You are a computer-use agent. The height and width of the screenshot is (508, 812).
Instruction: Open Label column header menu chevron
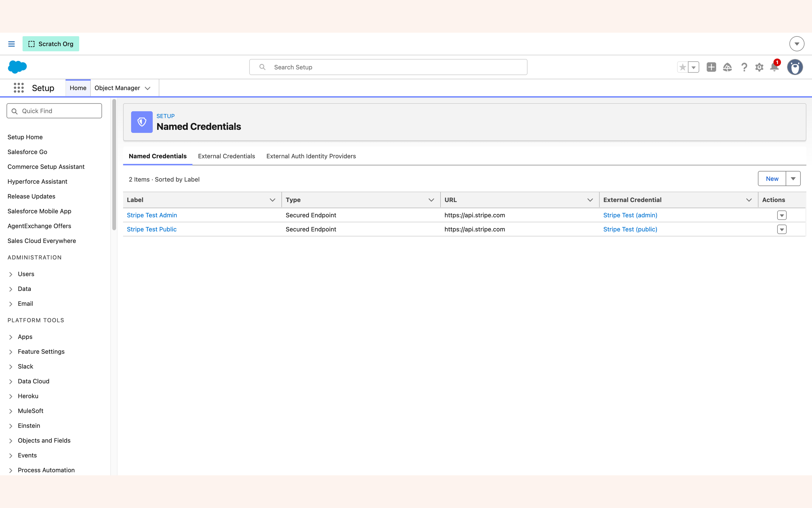(x=272, y=200)
